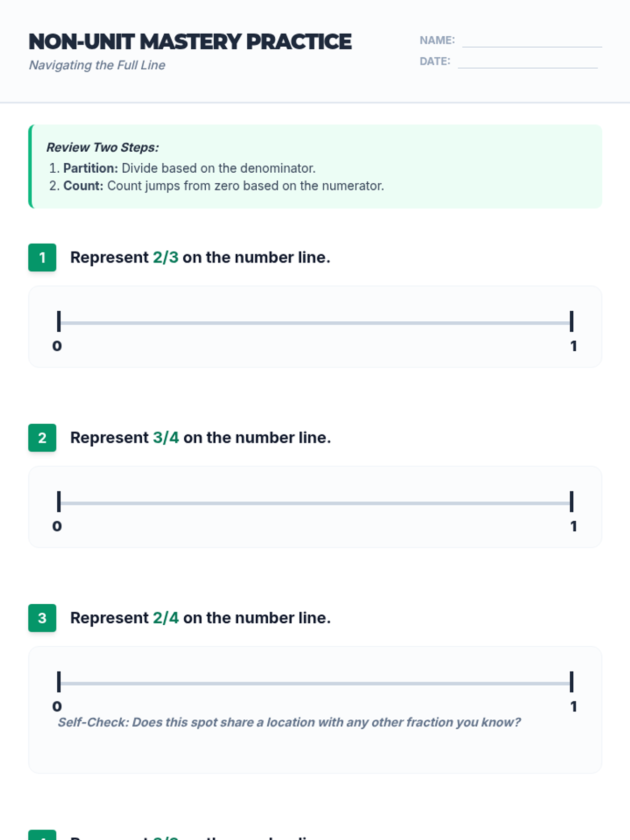Click the zero tick on the 2/3 number line
This screenshot has width=630, height=840.
click(x=59, y=321)
